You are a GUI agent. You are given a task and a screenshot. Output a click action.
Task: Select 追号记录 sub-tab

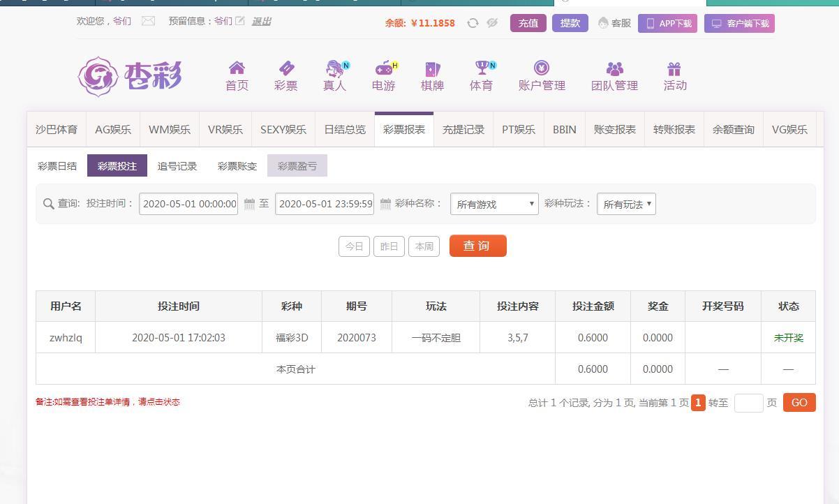(x=177, y=166)
